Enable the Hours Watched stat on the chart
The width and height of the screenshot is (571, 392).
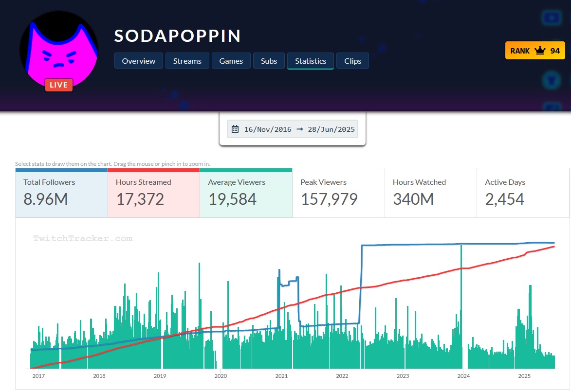pyautogui.click(x=430, y=193)
